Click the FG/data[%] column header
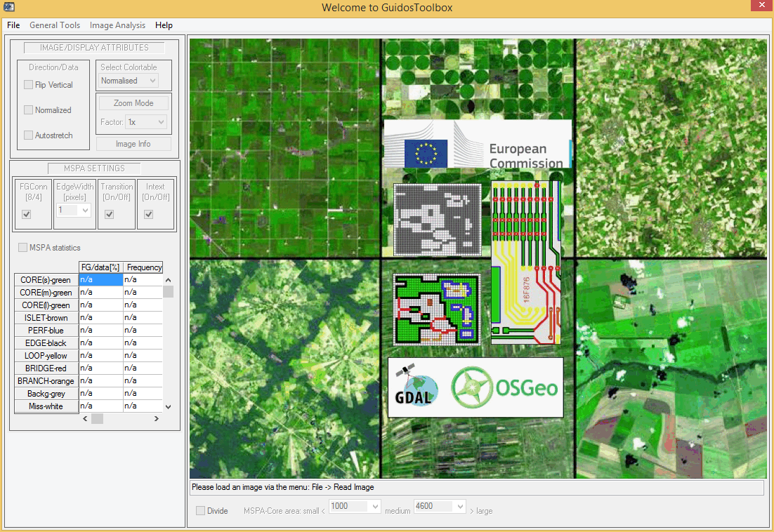 (100, 267)
